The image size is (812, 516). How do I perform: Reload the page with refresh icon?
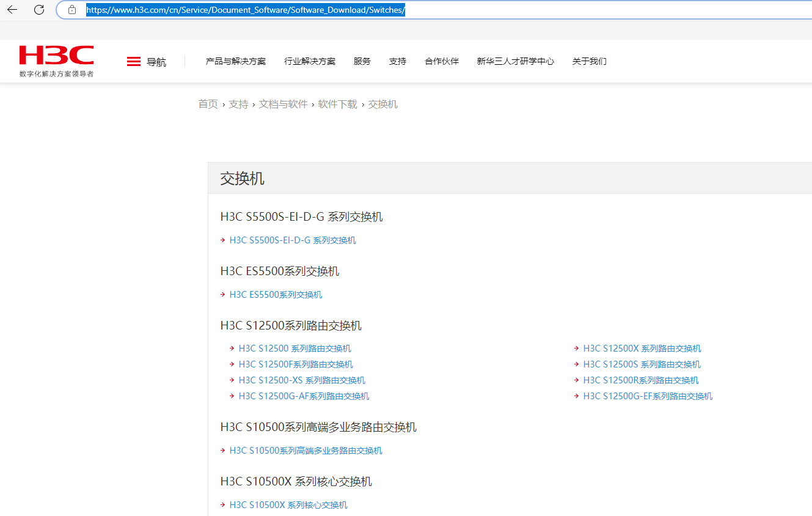[39, 10]
